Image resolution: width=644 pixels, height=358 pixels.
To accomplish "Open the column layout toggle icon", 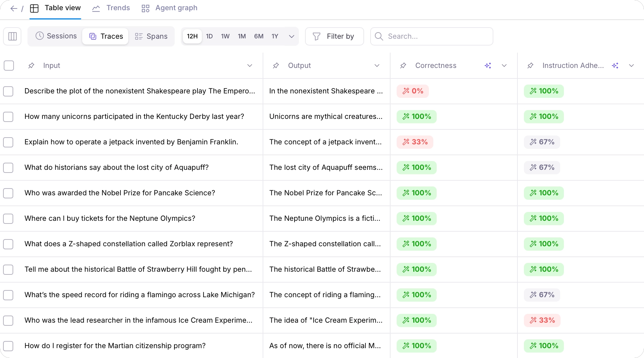I will pyautogui.click(x=13, y=36).
